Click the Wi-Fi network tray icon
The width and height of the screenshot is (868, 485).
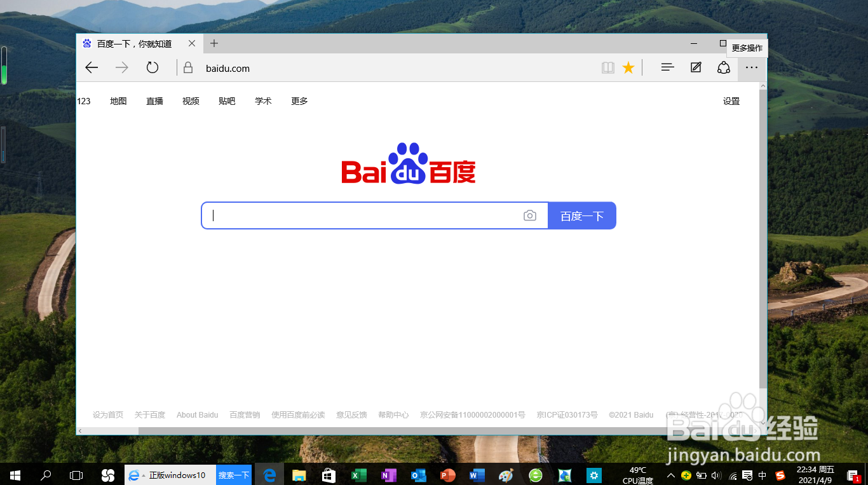tap(733, 475)
